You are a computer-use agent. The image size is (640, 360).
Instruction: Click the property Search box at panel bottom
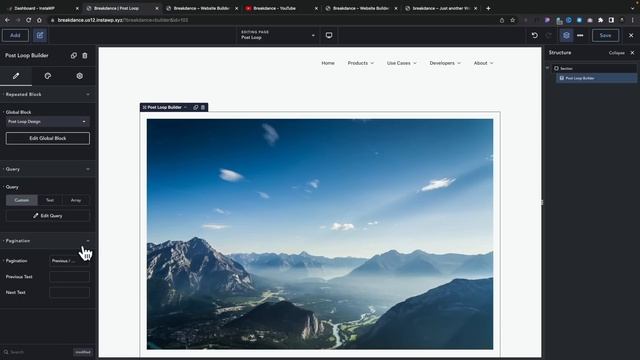[x=37, y=352]
